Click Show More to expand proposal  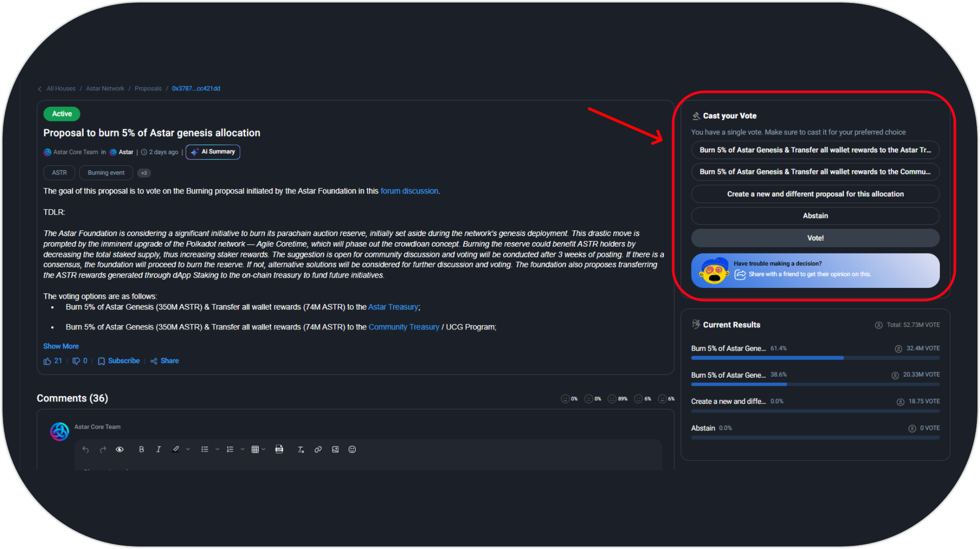click(x=61, y=346)
